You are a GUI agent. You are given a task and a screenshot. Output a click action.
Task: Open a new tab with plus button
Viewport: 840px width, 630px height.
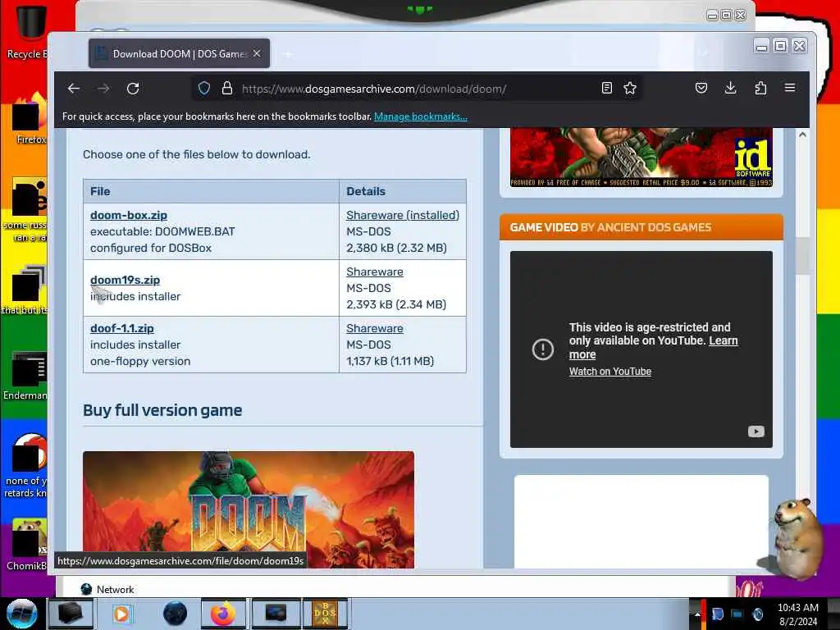coord(288,54)
